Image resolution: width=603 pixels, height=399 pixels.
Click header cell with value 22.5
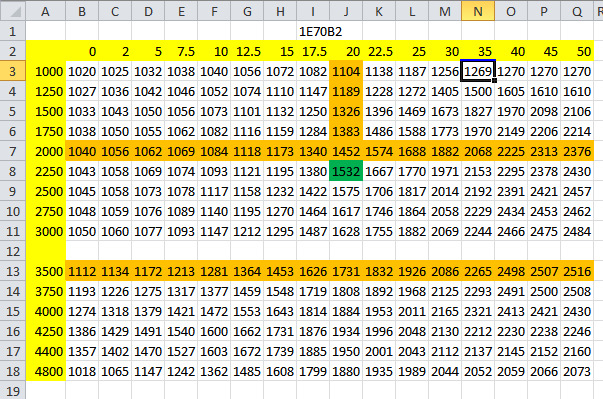(379, 51)
